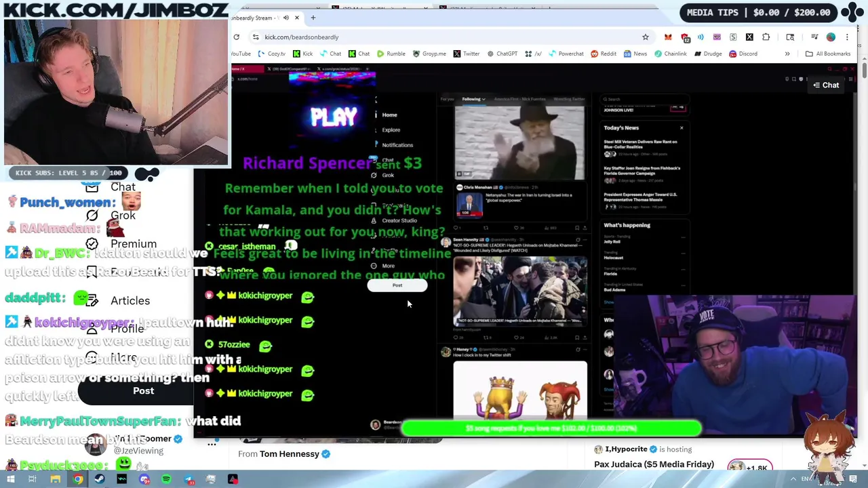Image resolution: width=868 pixels, height=488 pixels.
Task: Open Steam from the taskbar
Action: (100, 480)
